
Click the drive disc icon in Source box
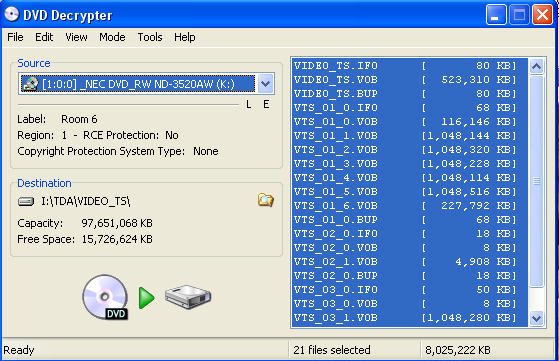30,84
